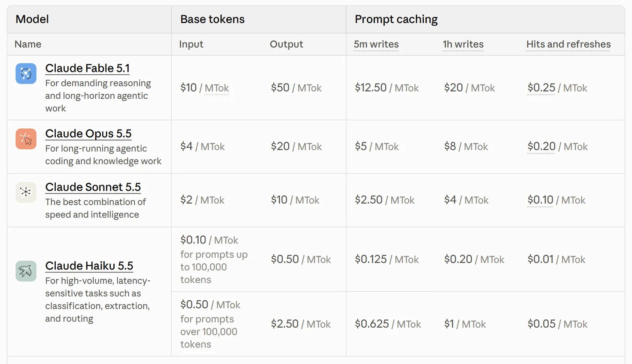Image resolution: width=632 pixels, height=364 pixels.
Task: Click the 5m writes column header
Action: [x=376, y=44]
